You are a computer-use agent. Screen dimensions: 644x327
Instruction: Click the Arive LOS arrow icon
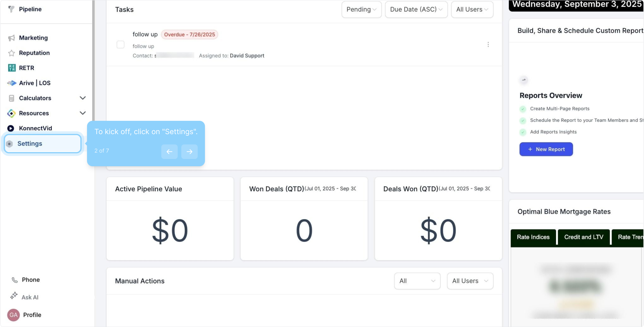[12, 83]
